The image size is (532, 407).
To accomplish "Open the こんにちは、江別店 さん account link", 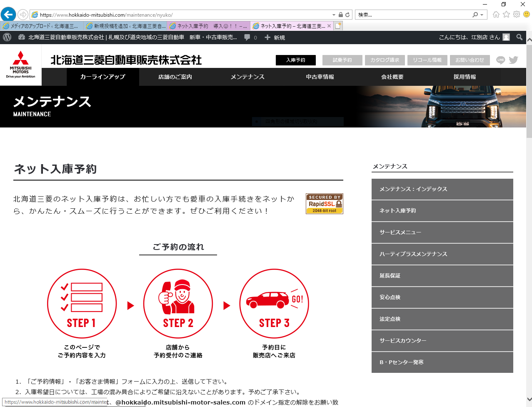I will (x=475, y=37).
